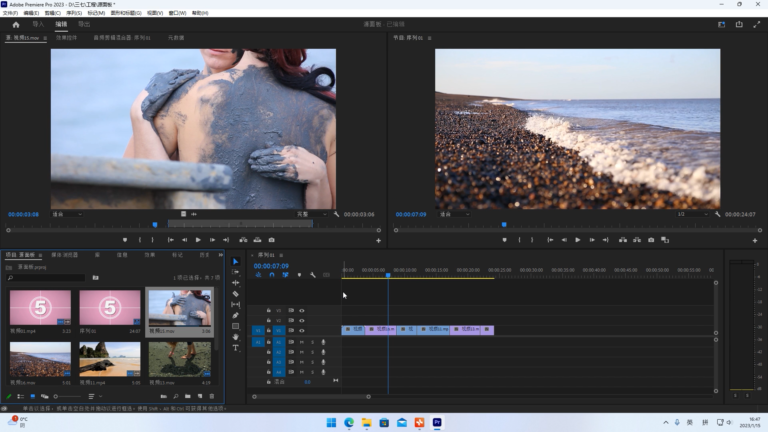This screenshot has height=432, width=768.
Task: Switch to the 导入 workspace tab
Action: click(x=38, y=24)
